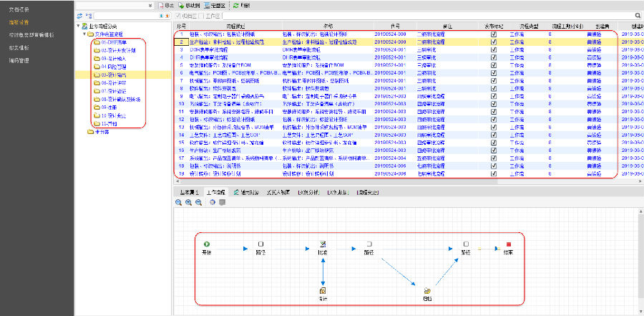
Task: Select the red end node in workflow diagram
Action: tap(508, 244)
